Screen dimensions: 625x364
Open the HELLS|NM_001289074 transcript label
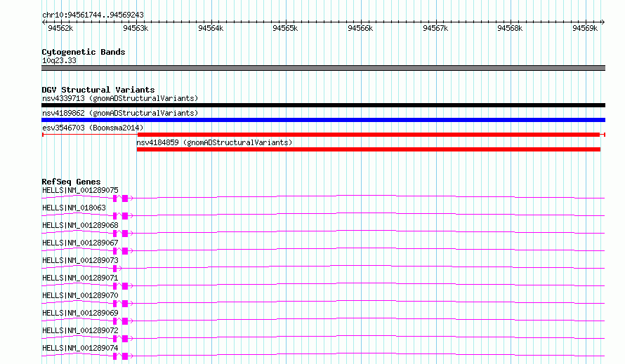click(x=80, y=348)
